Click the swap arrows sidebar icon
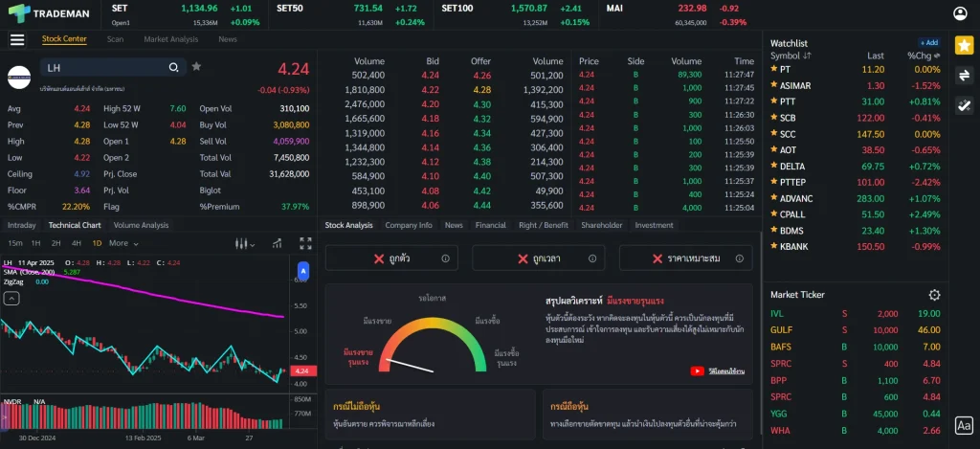The image size is (980, 449). pyautogui.click(x=964, y=76)
